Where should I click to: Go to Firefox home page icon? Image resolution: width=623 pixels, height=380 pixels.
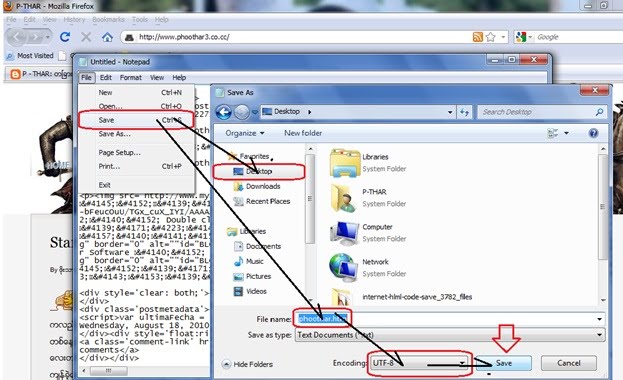[x=107, y=37]
